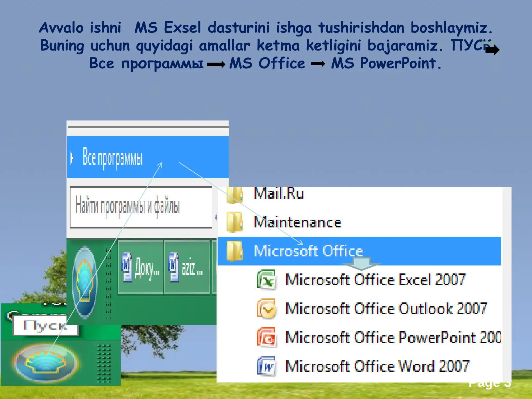Click the Start orb beside the taskbar buttons
Screen dimensions: 532x399
click(x=85, y=282)
